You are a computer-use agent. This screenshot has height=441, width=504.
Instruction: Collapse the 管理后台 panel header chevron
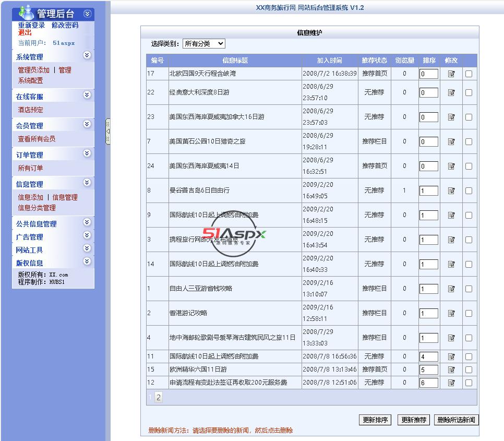(x=87, y=14)
